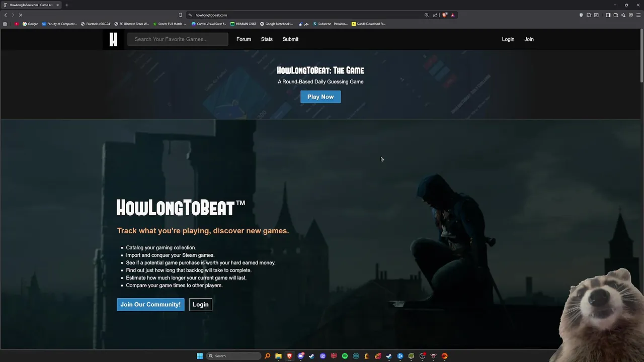The width and height of the screenshot is (644, 362).
Task: Click the HowLongToBeat logo icon
Action: tap(113, 39)
